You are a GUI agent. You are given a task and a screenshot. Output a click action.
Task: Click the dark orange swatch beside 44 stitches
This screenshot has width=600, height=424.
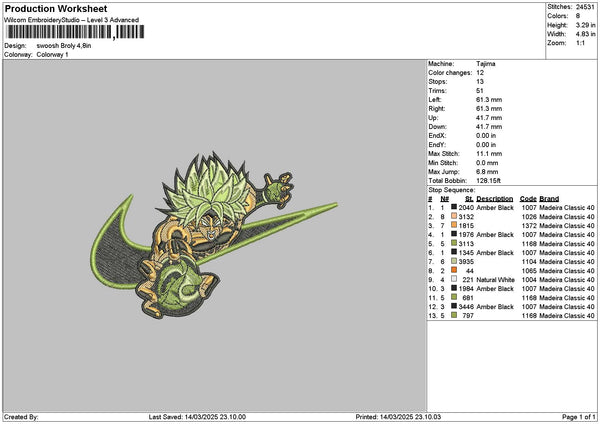point(454,270)
